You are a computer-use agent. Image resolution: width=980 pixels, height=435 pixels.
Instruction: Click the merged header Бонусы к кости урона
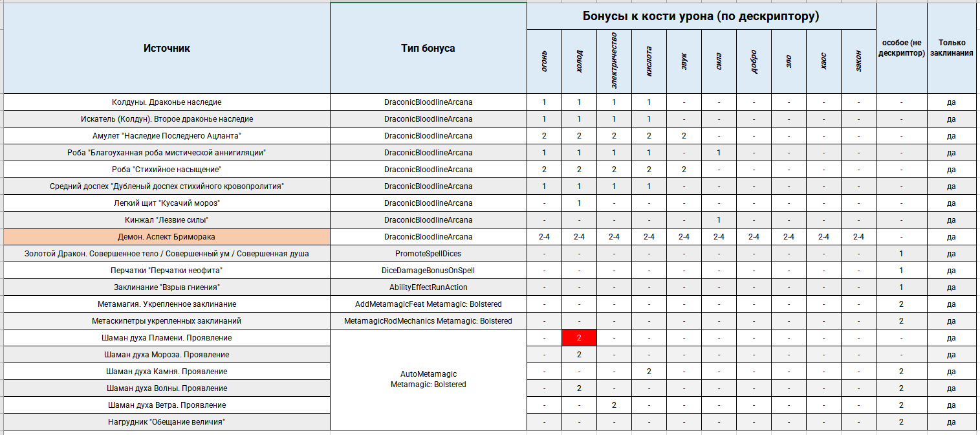coord(701,17)
